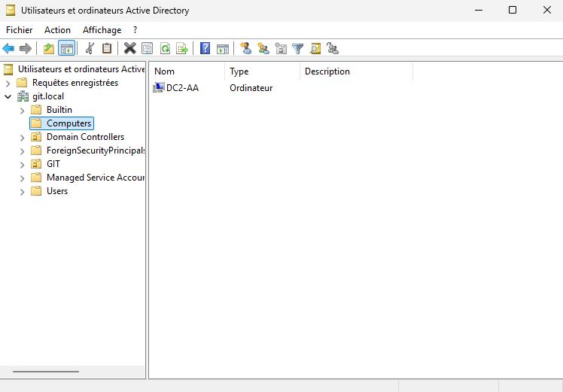Screen dimensions: 563x392
Task: Select Domain Controllers in the tree
Action: (86, 137)
